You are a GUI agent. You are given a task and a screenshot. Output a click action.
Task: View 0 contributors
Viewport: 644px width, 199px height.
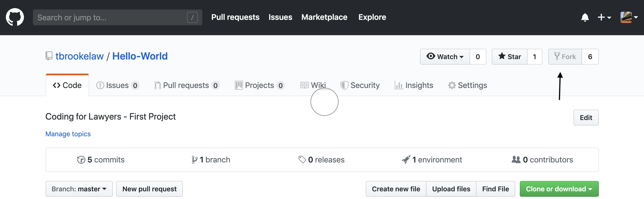pos(542,160)
